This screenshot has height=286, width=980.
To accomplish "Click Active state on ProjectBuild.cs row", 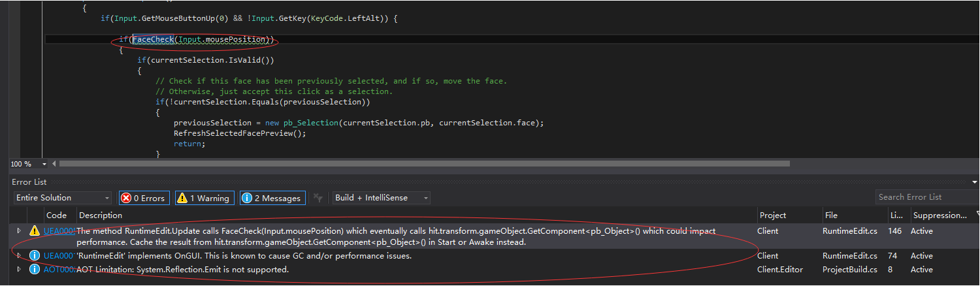I will (x=922, y=270).
